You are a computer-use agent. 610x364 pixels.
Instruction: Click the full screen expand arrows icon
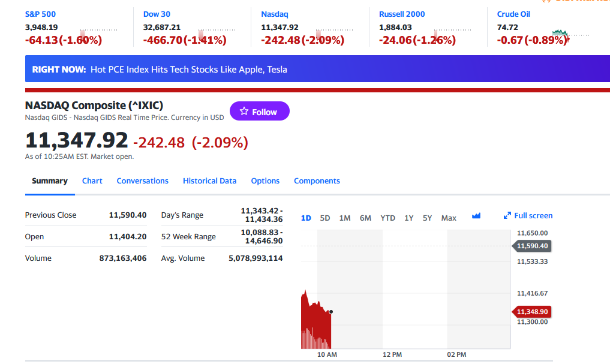507,215
